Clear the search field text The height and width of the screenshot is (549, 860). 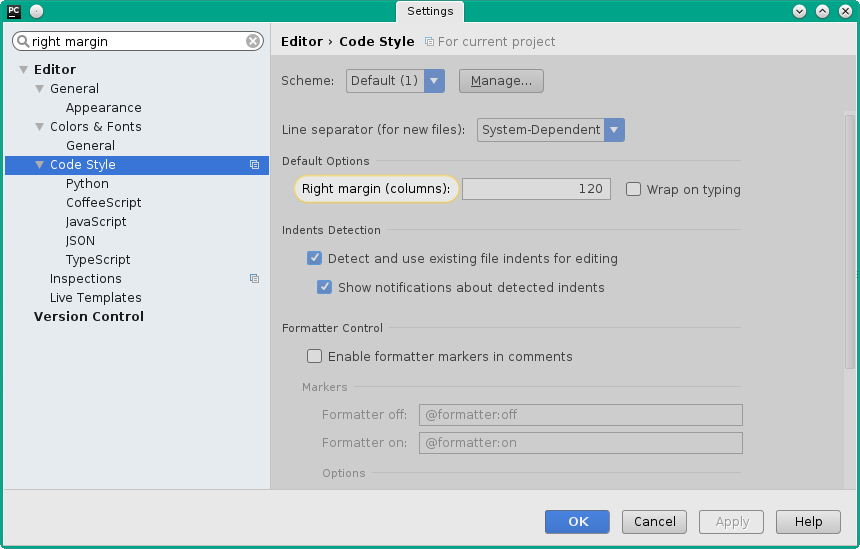pos(253,42)
